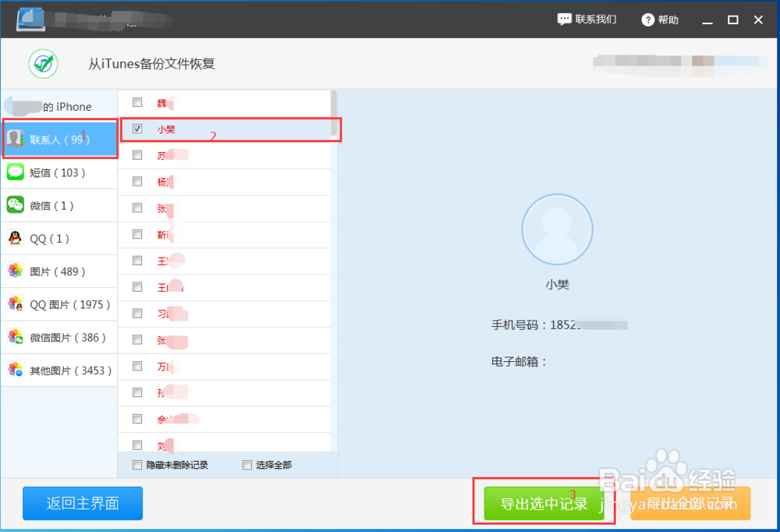Click the orange 导出全部记录 button
Viewport: 780px width, 532px height.
[x=690, y=503]
